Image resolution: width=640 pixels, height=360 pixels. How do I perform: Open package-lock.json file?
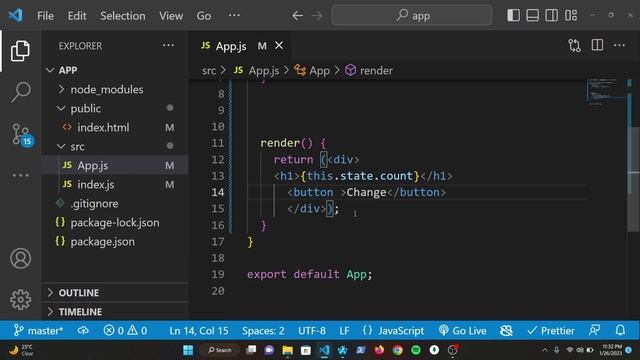pos(115,222)
